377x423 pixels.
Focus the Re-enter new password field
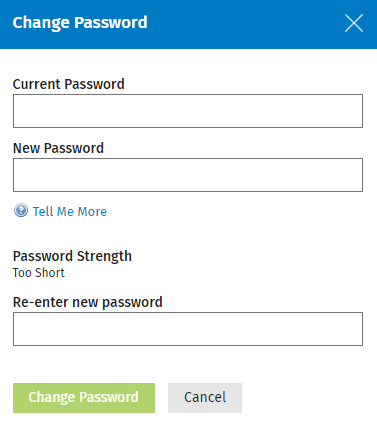click(x=188, y=329)
